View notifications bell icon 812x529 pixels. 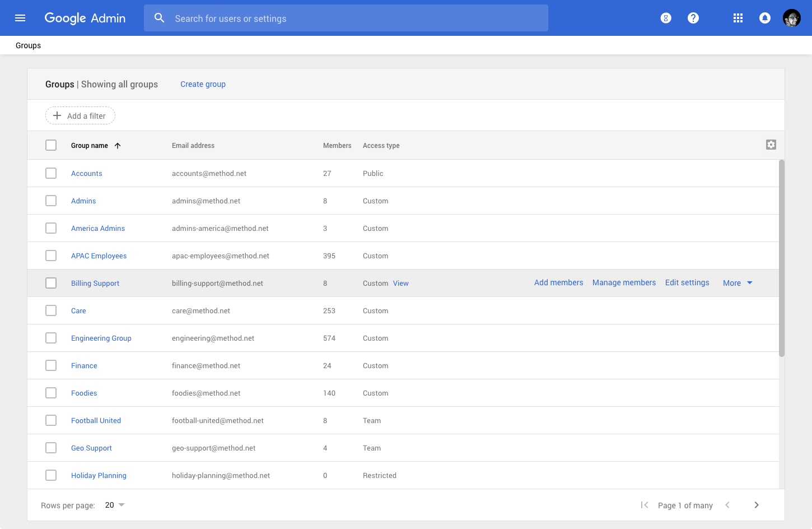764,18
